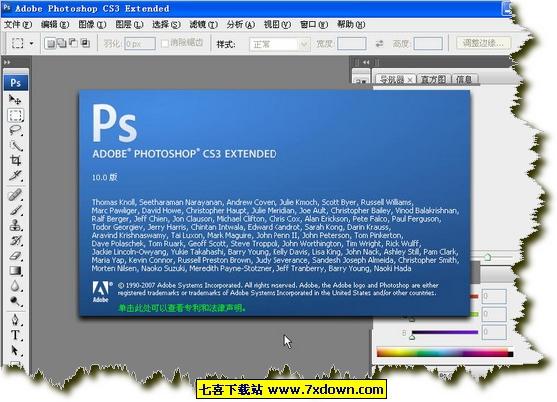Toggle the 消除锯齿 anti-alias checkbox
The height and width of the screenshot is (402, 557).
[165, 43]
